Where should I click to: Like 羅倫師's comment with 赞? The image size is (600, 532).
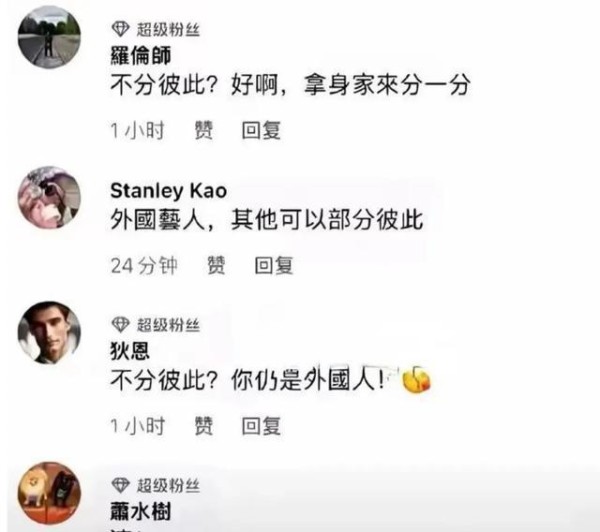[204, 130]
